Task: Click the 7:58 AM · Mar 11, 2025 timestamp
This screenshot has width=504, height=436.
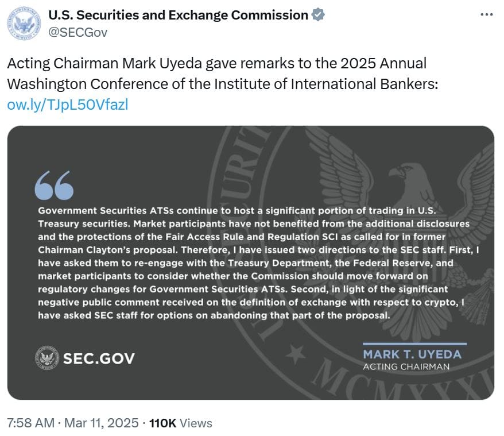Action: 72,423
